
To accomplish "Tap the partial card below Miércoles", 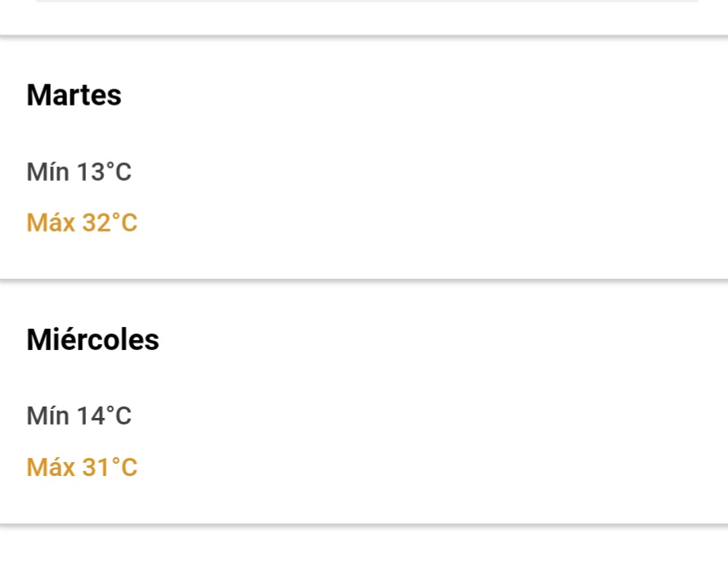I will (x=364, y=546).
